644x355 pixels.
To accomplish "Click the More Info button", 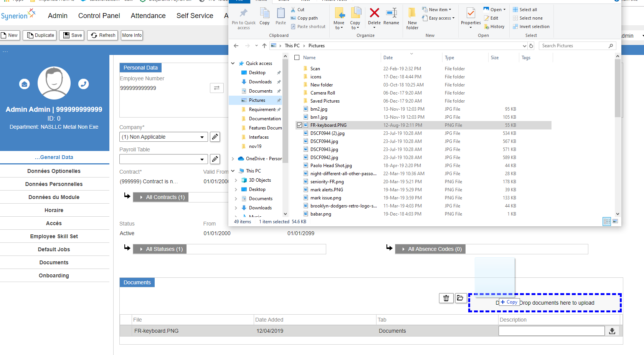I will tap(132, 35).
